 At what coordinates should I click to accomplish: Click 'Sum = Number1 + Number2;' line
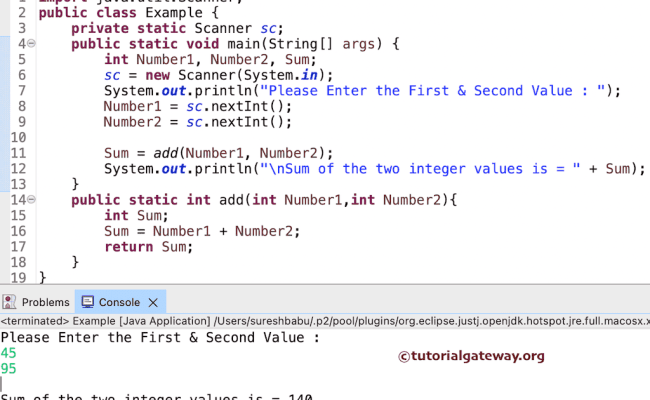pyautogui.click(x=202, y=231)
